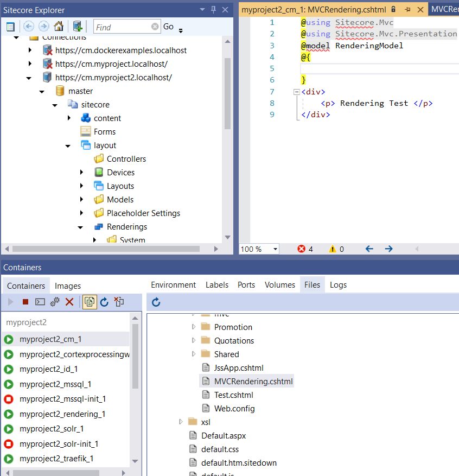The height and width of the screenshot is (476, 459).
Task: Refresh the Files tab listing
Action: tap(156, 302)
